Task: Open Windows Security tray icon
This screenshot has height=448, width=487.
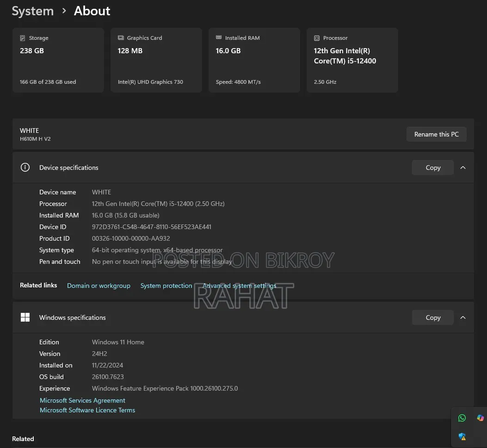Action: click(x=462, y=436)
